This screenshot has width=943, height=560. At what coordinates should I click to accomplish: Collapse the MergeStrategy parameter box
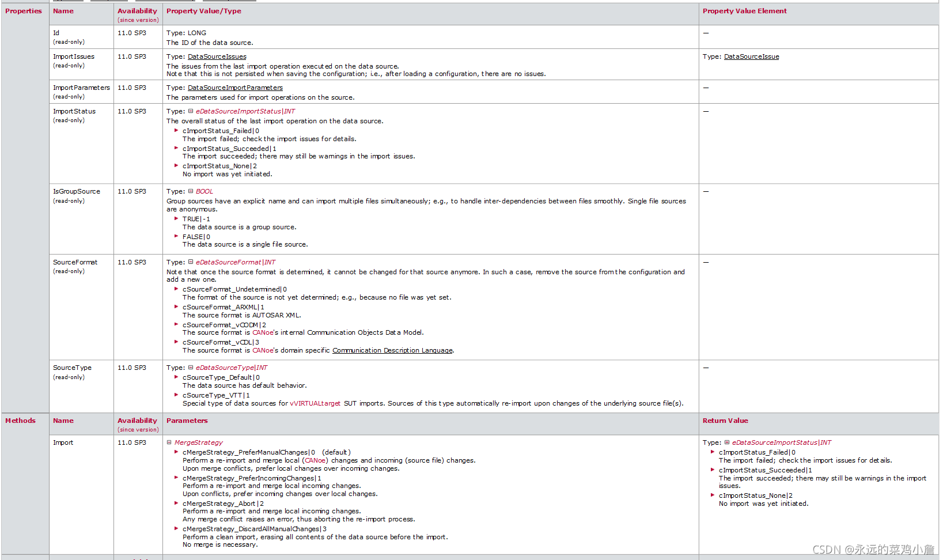point(169,442)
